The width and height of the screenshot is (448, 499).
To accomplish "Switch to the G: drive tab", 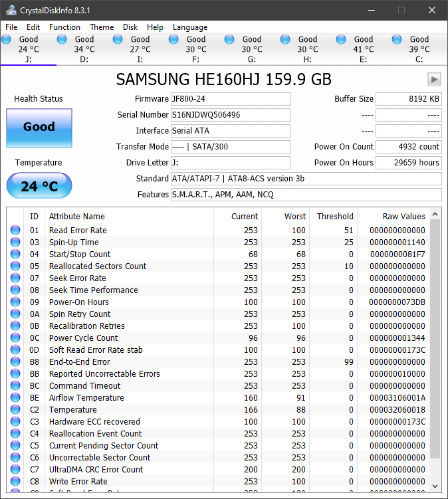I will coord(251,49).
